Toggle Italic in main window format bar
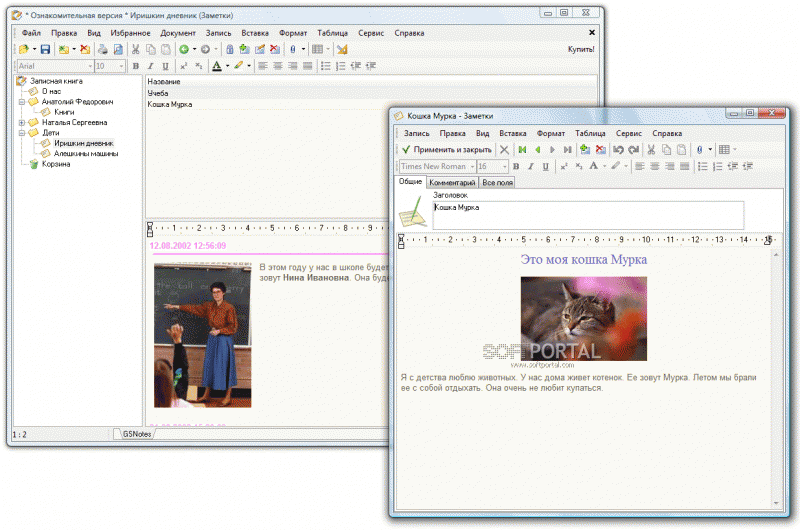This screenshot has height=530, width=800. point(151,66)
